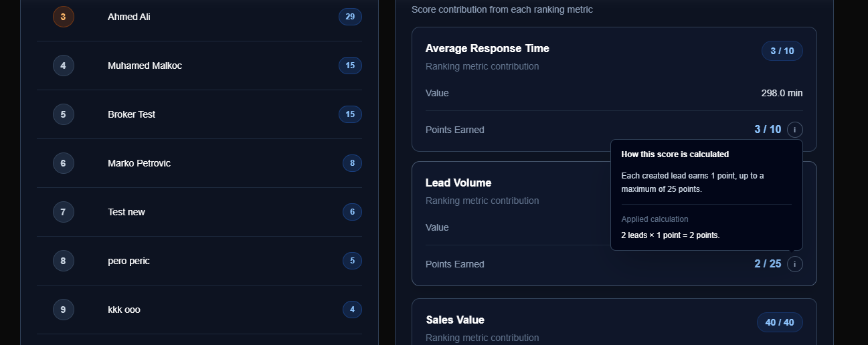Click 'Score contribution from each ranking metric' text

[502, 10]
